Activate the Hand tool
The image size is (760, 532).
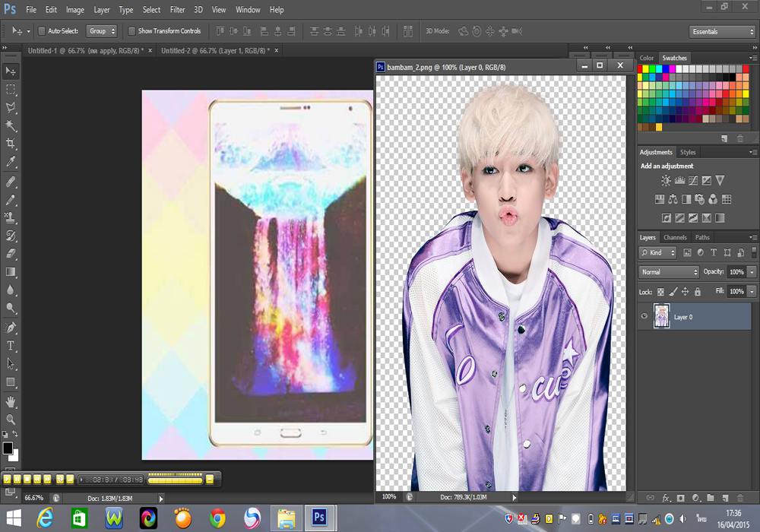[11, 401]
